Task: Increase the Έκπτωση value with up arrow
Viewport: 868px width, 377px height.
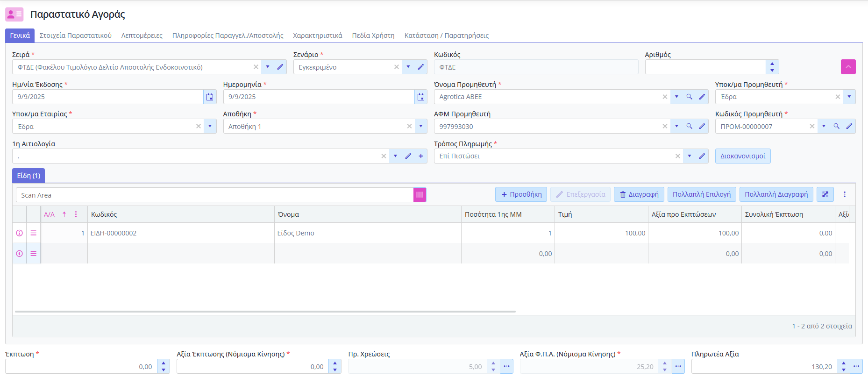Action: click(164, 363)
